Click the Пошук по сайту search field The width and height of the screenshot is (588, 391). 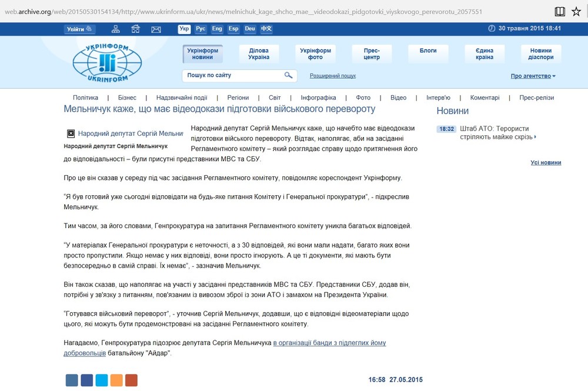(233, 75)
